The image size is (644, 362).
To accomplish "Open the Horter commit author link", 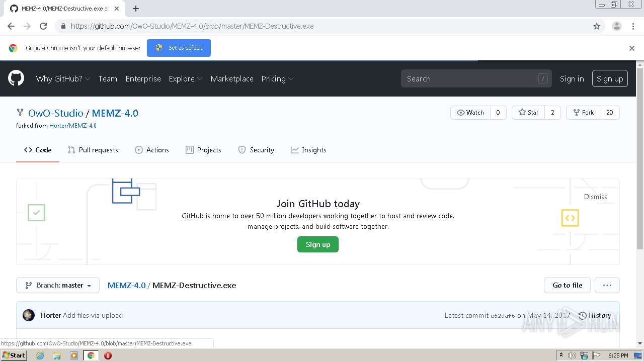I will pyautogui.click(x=51, y=315).
